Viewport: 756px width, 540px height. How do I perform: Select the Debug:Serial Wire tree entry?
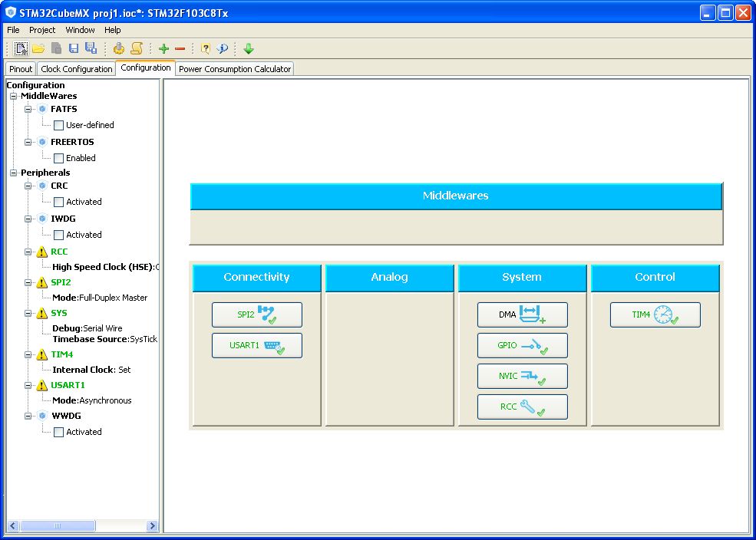pyautogui.click(x=87, y=328)
